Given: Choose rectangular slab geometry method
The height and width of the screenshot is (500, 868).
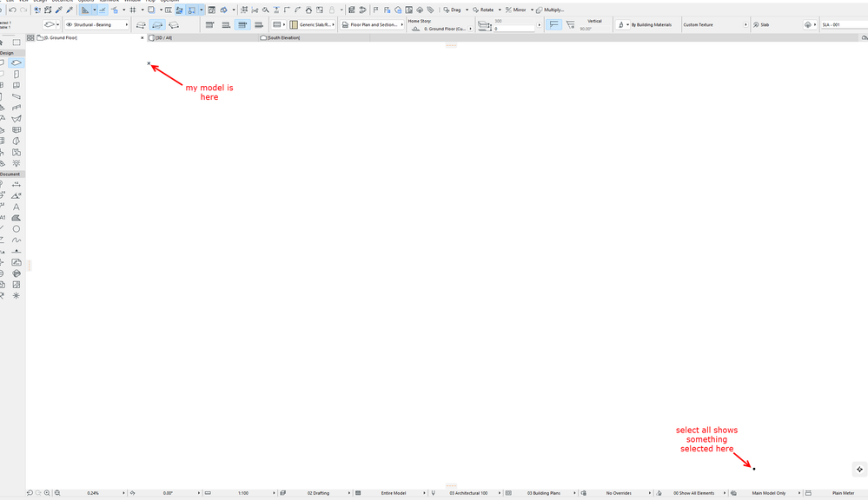Looking at the screenshot, I should click(x=157, y=25).
